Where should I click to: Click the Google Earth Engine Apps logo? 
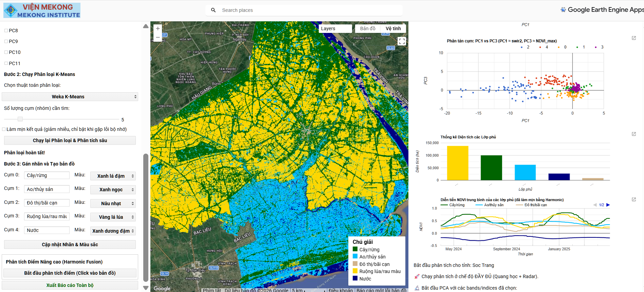602,10
